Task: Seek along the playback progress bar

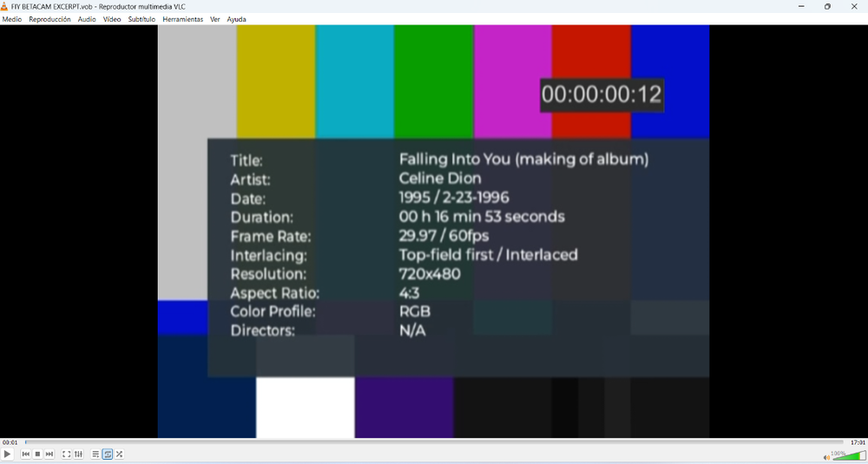Action: click(x=434, y=442)
